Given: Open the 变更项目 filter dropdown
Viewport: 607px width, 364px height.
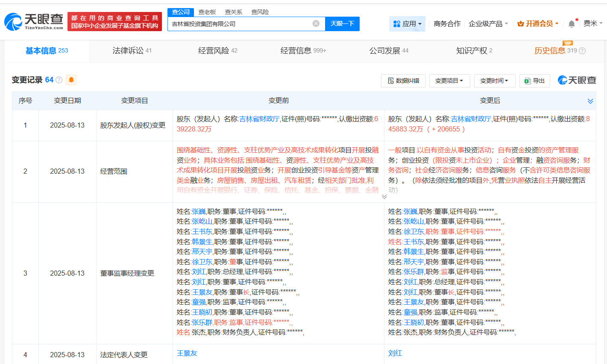Looking at the screenshot, I should click(x=449, y=80).
